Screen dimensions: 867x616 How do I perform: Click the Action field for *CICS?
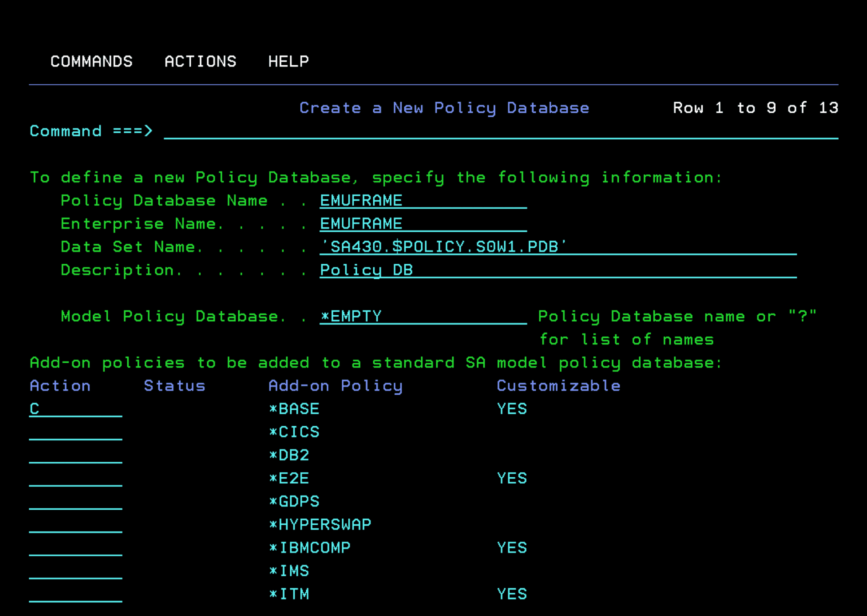[x=75, y=432]
